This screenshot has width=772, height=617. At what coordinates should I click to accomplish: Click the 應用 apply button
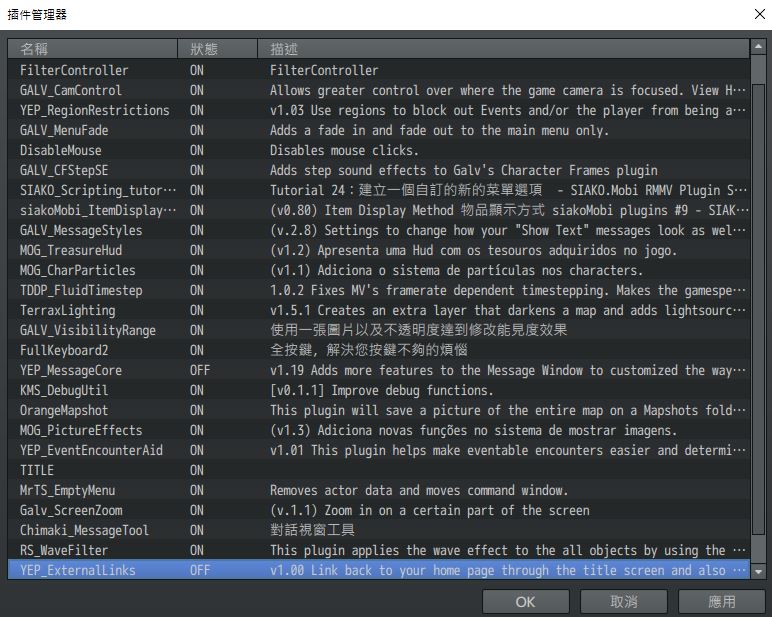tap(721, 601)
